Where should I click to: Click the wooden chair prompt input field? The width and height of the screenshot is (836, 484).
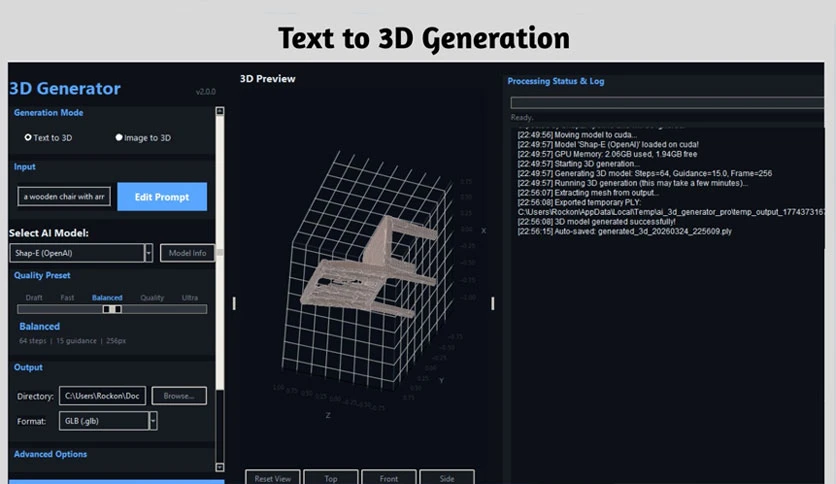(x=64, y=196)
